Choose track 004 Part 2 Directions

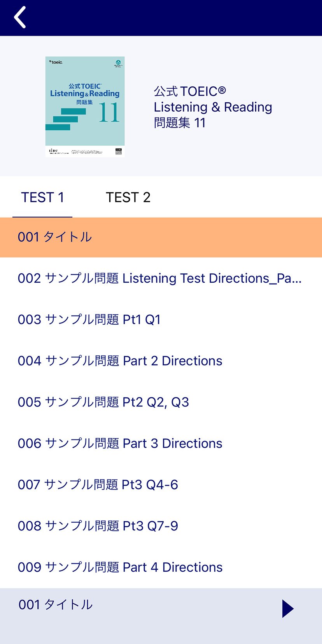120,361
